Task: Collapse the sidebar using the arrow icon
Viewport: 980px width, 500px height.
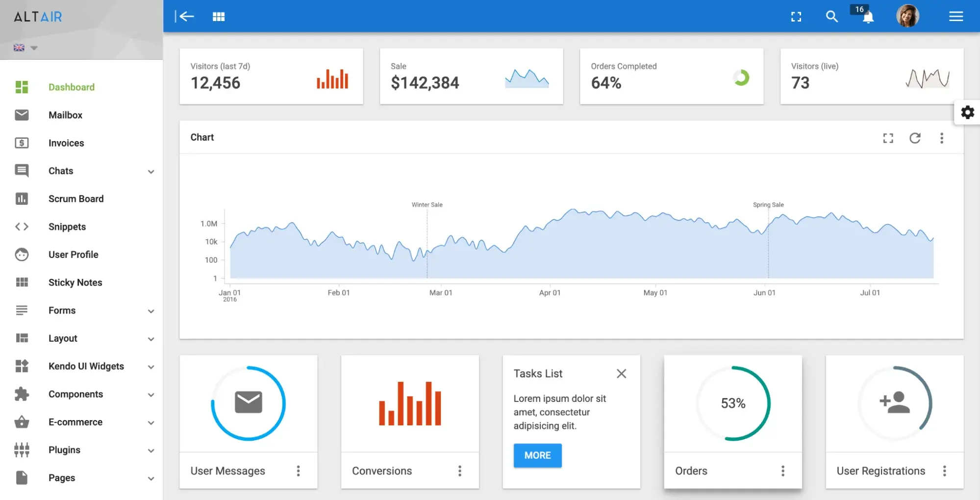Action: (184, 17)
